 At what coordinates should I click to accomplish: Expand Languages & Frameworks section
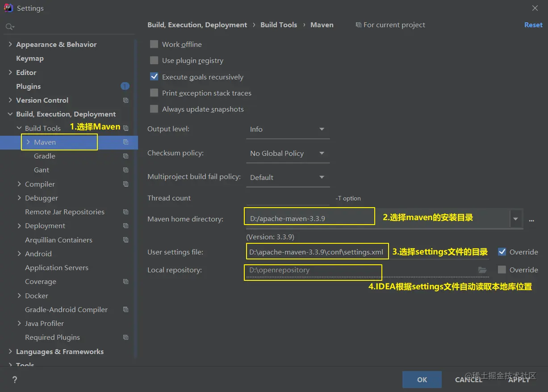[10, 351]
